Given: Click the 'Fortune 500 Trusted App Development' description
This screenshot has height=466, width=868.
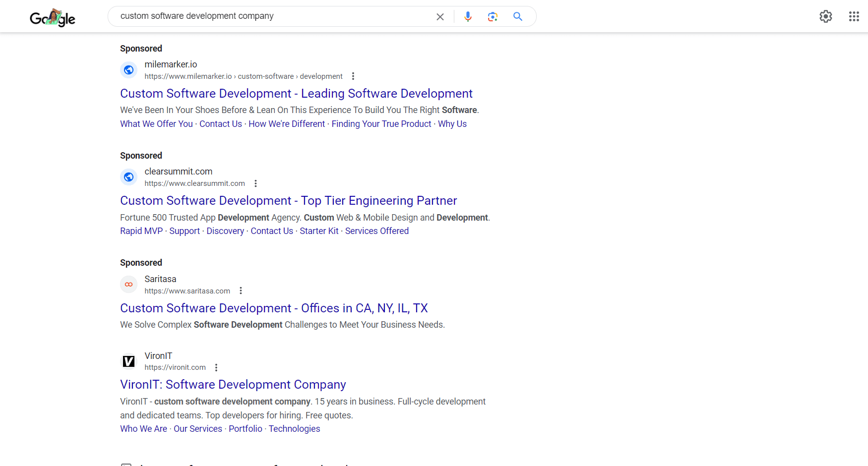Looking at the screenshot, I should point(305,218).
